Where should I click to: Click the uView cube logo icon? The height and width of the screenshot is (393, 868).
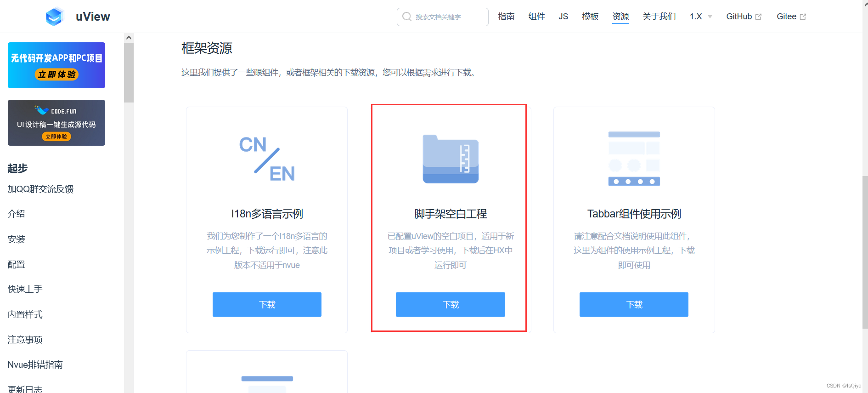[x=54, y=17]
